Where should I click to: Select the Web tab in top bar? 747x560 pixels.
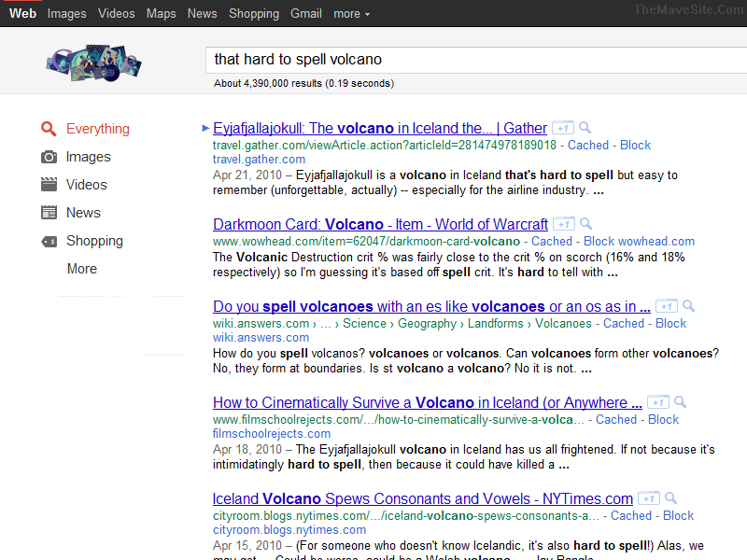[x=22, y=13]
